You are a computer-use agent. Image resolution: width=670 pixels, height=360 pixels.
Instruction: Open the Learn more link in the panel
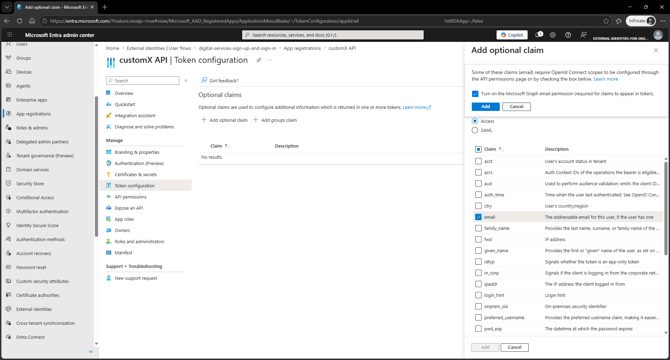point(606,79)
